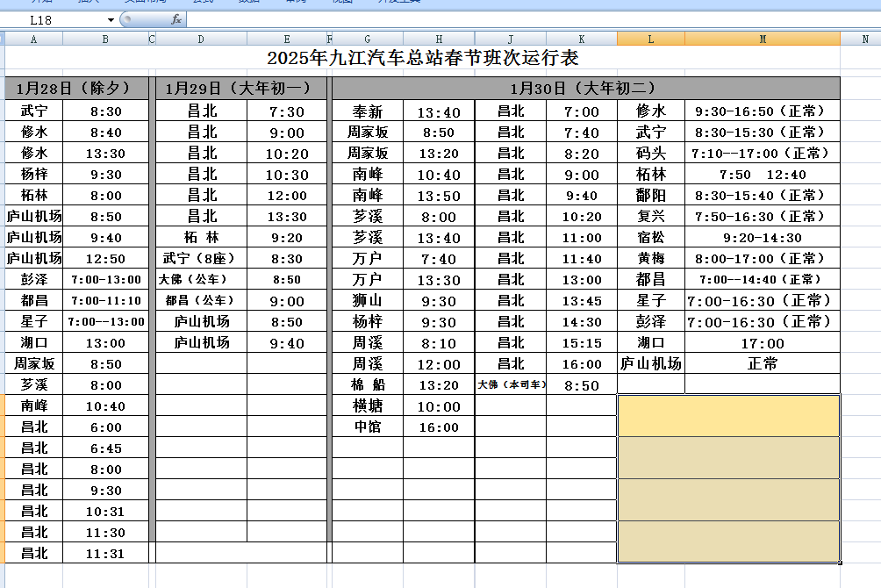Select the cell 横塘
Screen dimensions: 881x588
coord(368,405)
